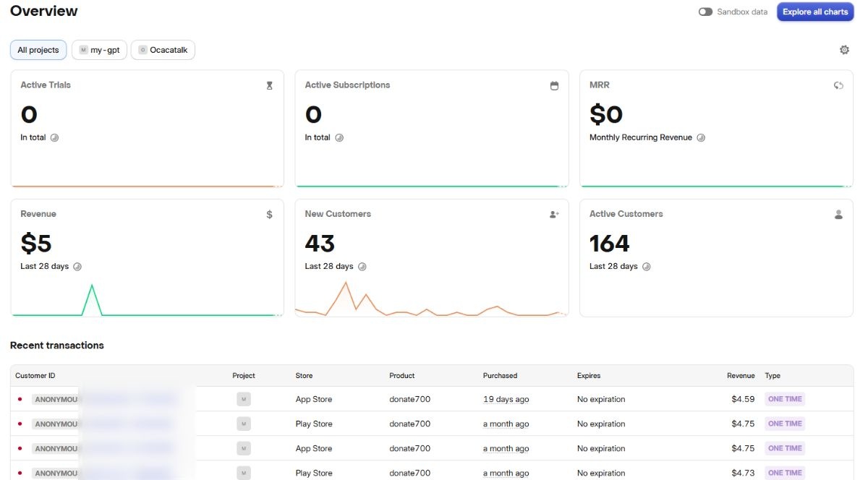Click info icon beside Active Trials In total
The height and width of the screenshot is (480, 868).
coord(54,137)
